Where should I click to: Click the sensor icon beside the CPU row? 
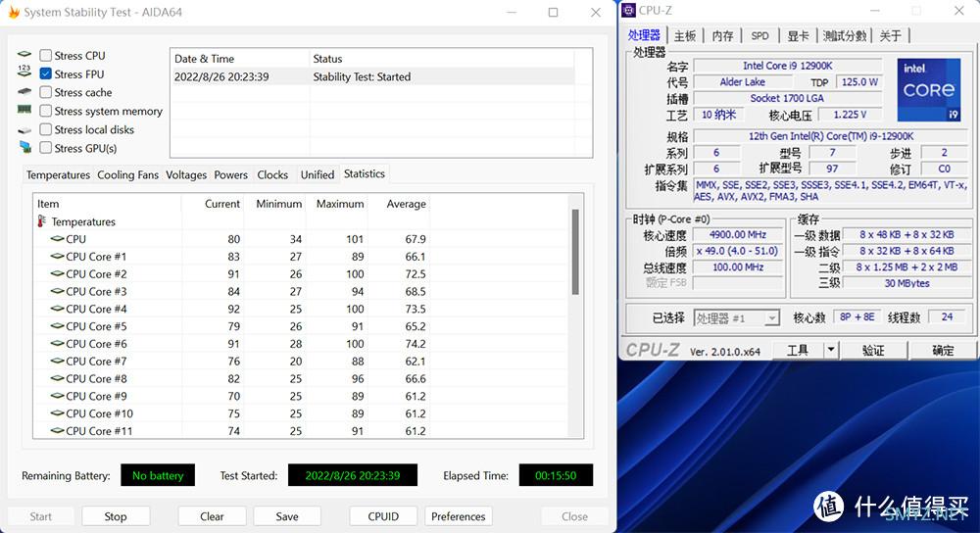57,239
